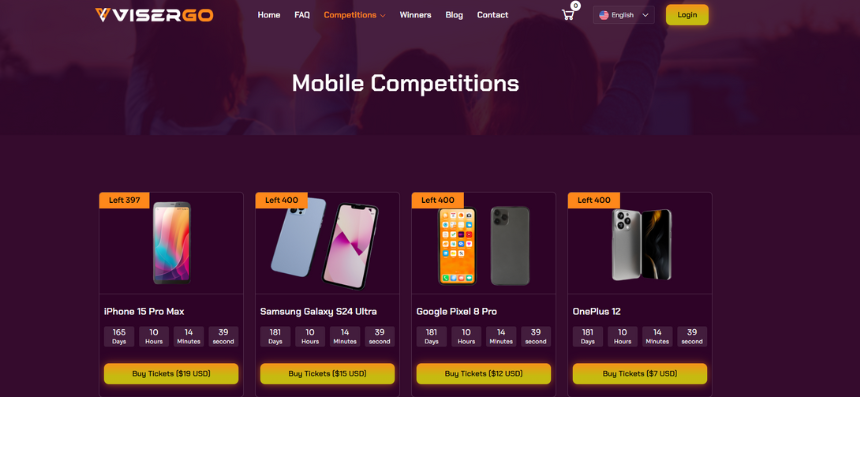Screen dimensions: 860x455
Task: Click the OnePlus 12 product image
Action: click(641, 244)
